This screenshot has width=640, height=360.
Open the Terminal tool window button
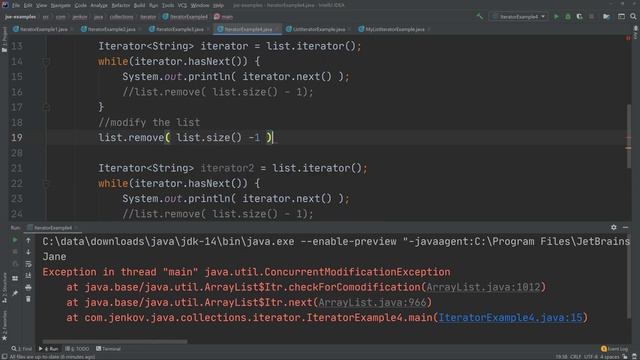108,349
